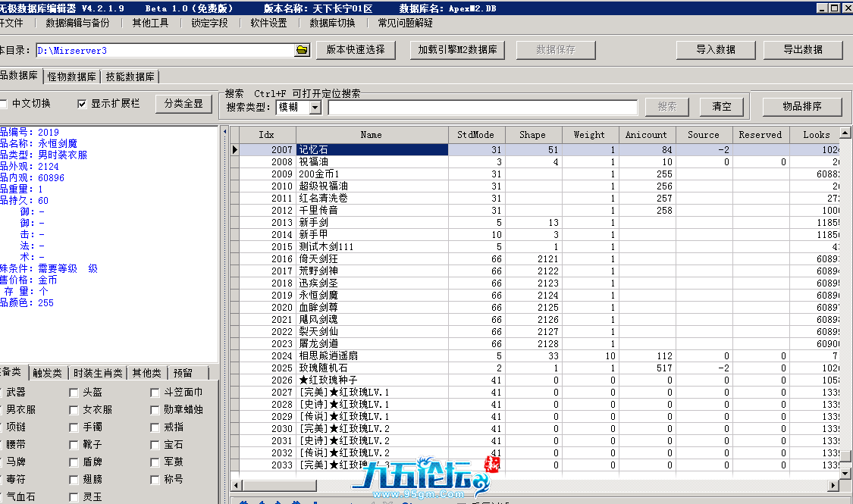Click the scroll-down arrow of the table scrollbar

[848, 471]
